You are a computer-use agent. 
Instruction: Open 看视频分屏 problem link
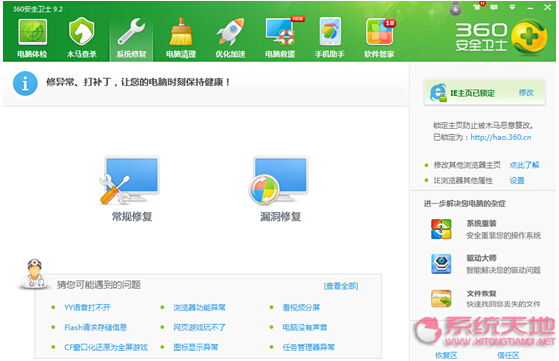[301, 308]
